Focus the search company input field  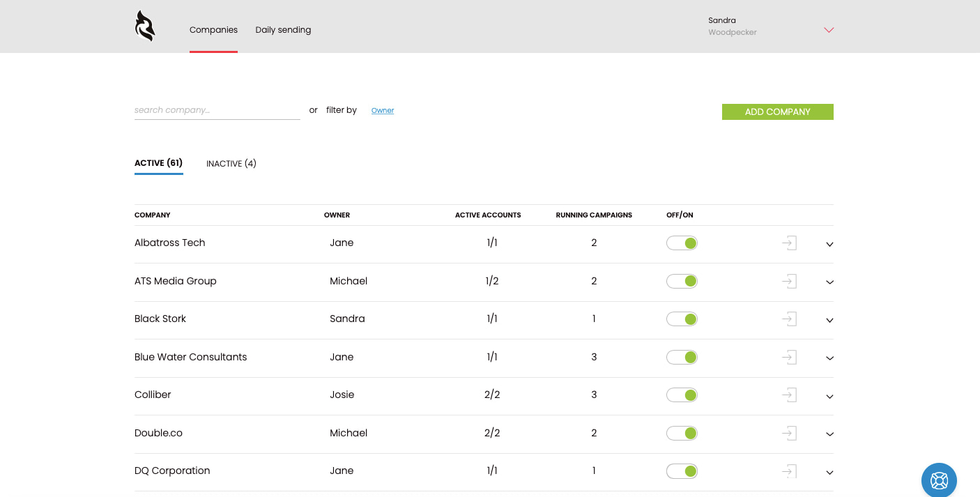[217, 110]
